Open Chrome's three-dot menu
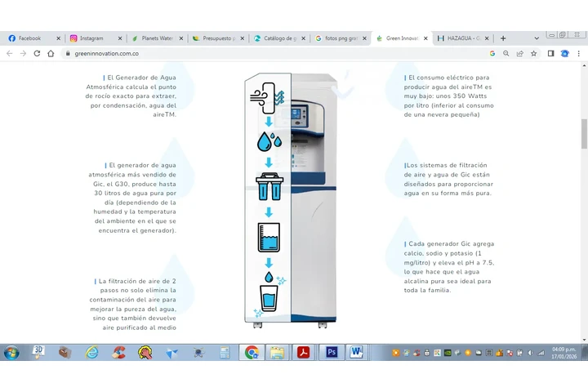This screenshot has width=588, height=392. (x=579, y=54)
